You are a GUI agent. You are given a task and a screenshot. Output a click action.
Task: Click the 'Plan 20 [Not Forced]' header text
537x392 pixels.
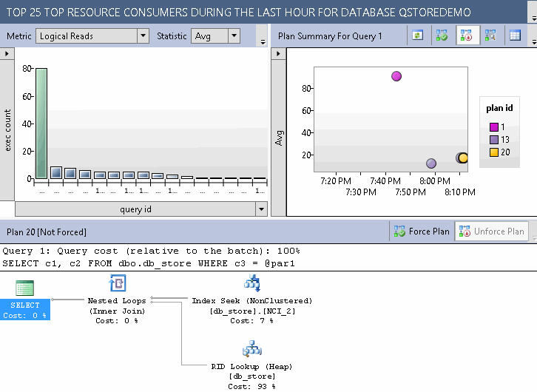pos(47,232)
